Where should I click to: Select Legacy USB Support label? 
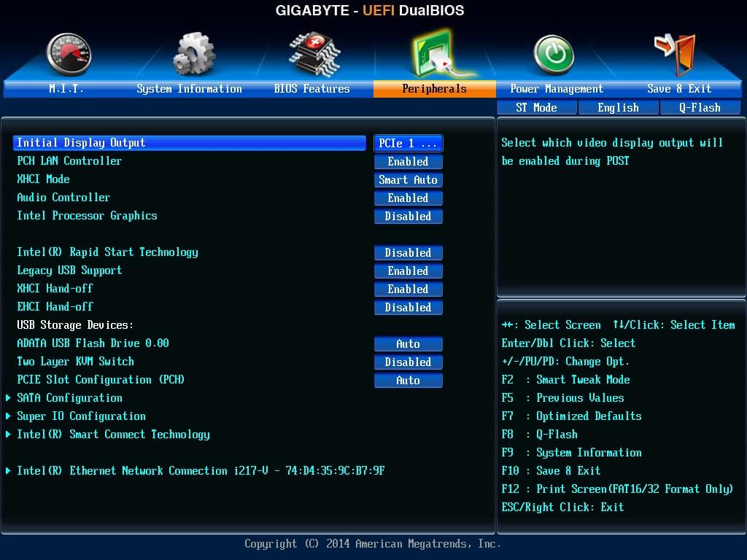pos(69,271)
